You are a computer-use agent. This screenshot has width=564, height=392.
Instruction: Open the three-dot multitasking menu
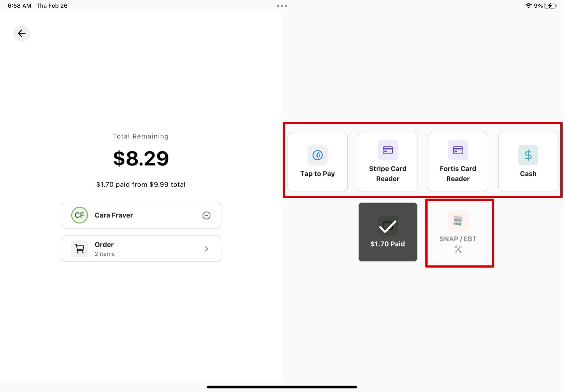pyautogui.click(x=282, y=6)
